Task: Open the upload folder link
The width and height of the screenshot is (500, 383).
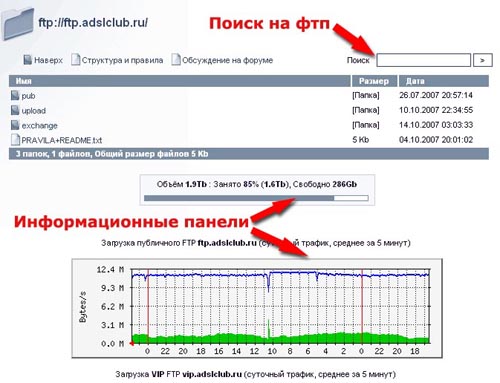Action: pos(34,111)
